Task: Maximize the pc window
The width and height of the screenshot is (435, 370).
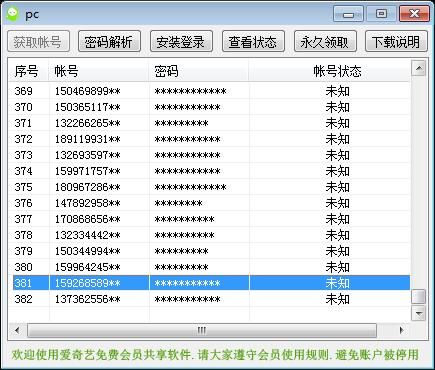Action: point(381,14)
